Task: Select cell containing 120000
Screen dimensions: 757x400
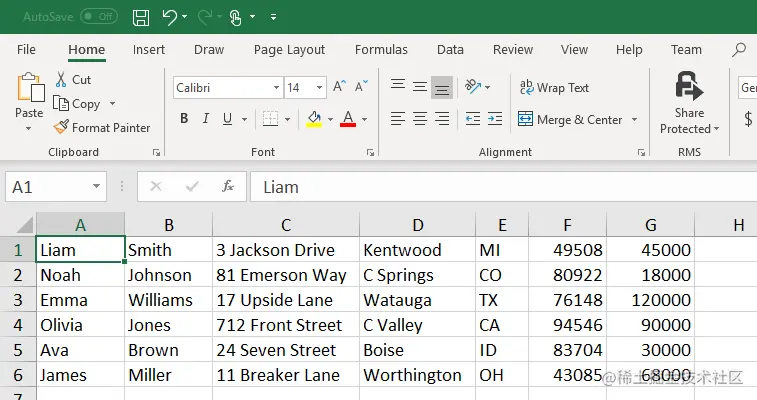Action: (650, 300)
